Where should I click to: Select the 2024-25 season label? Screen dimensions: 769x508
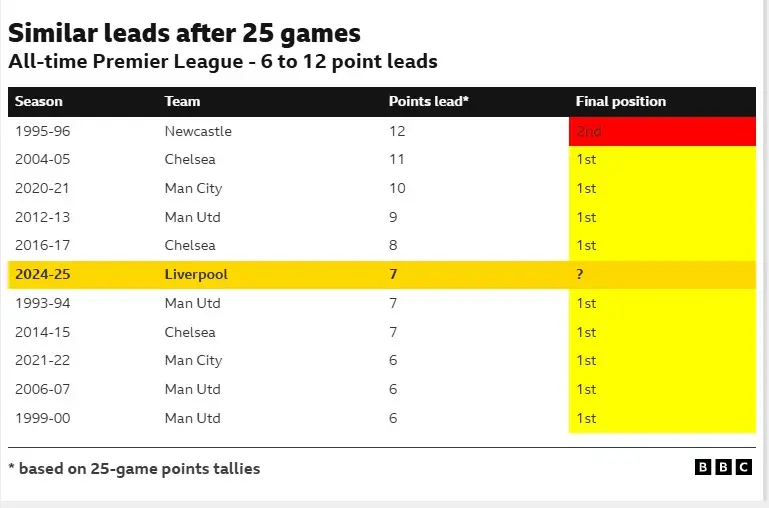pos(43,274)
